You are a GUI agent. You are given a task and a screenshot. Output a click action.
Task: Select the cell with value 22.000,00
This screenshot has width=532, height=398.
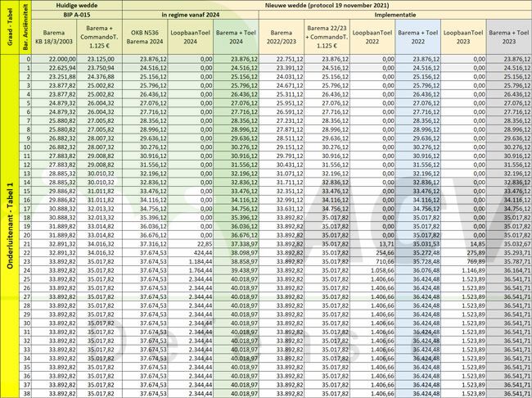54,59
